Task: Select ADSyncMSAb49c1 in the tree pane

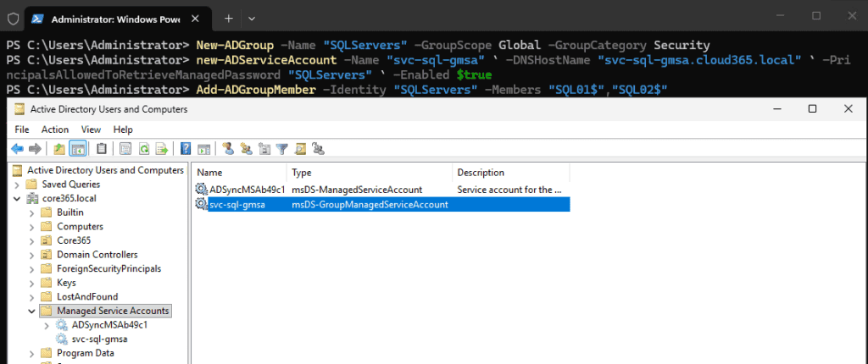Action: click(109, 325)
